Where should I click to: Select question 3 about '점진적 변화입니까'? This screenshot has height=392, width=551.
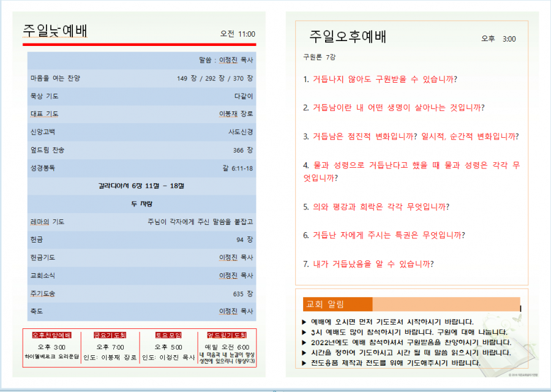point(411,137)
